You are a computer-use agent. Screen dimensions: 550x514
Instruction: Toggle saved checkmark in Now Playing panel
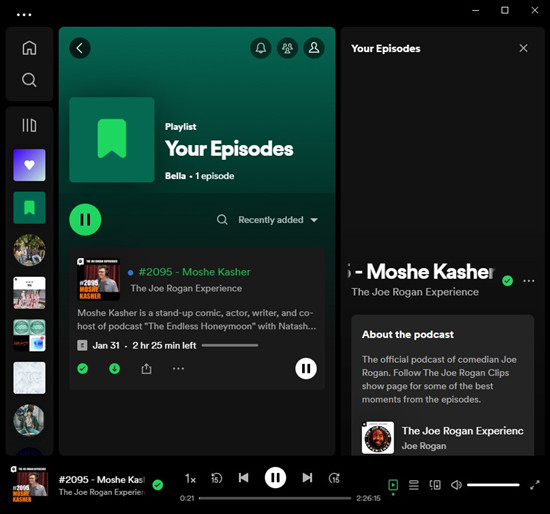click(508, 281)
